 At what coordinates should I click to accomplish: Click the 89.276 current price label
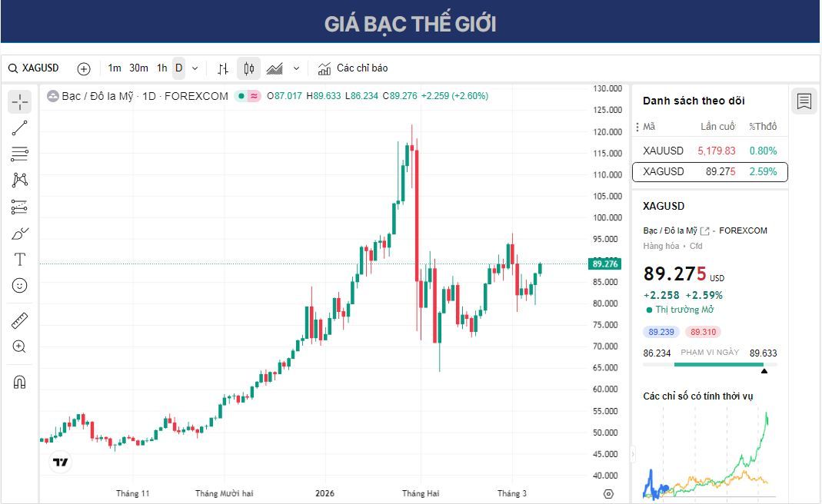point(605,264)
